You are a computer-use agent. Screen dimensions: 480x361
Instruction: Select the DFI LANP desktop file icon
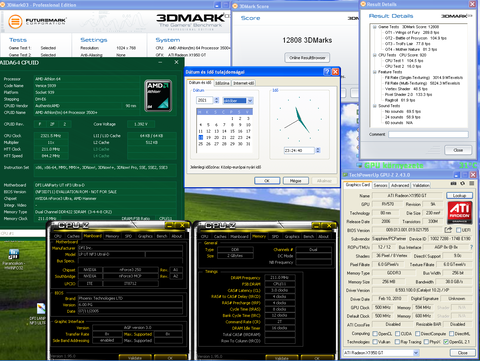tap(41, 309)
